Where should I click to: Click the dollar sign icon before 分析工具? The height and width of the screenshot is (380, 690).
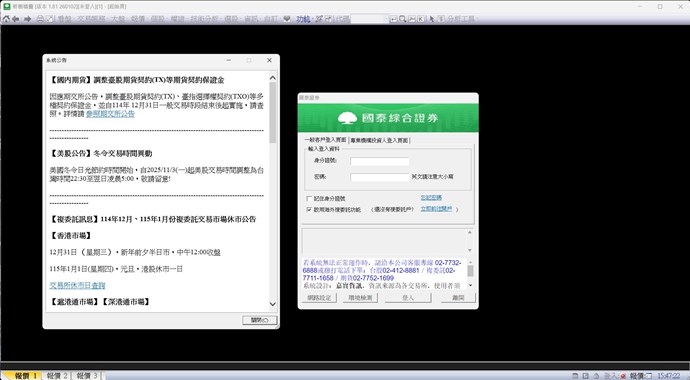(441, 19)
